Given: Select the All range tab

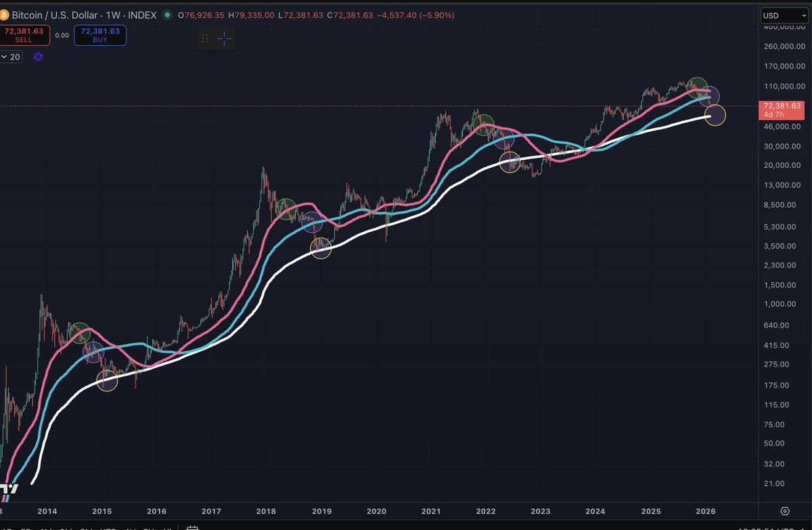Looking at the screenshot, I should point(166,527).
